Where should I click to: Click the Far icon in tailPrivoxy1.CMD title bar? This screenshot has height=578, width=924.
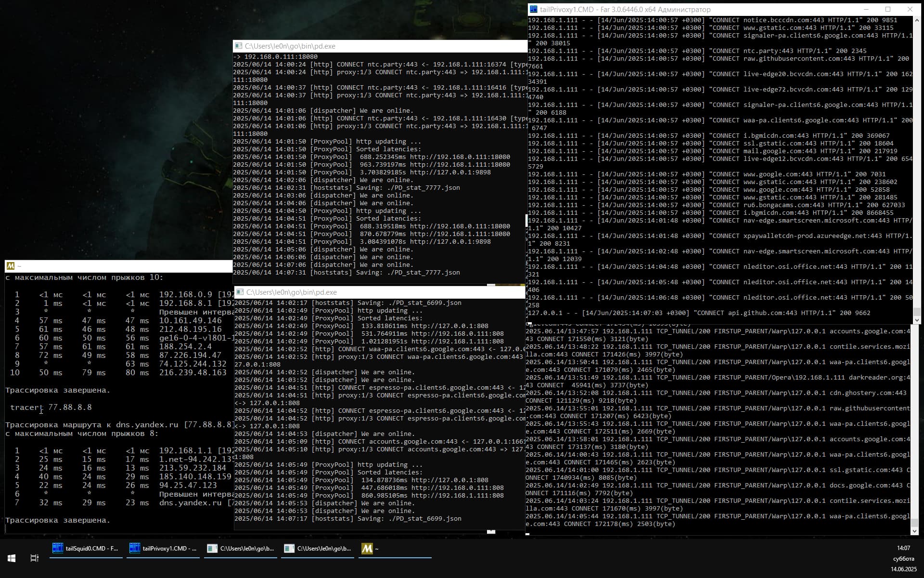[x=533, y=9]
